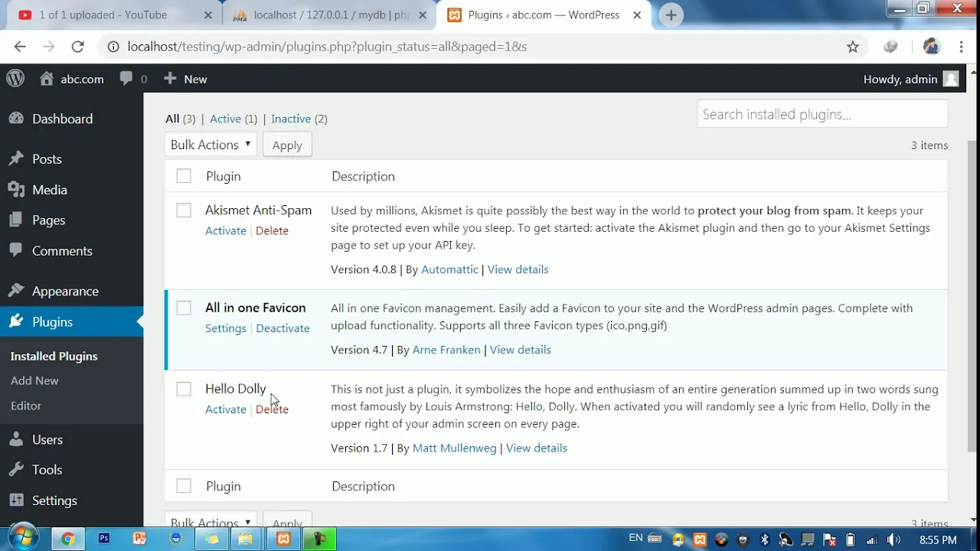Check the Akismet Anti-Spam row checkbox
Screen dimensions: 980x551
tap(184, 210)
